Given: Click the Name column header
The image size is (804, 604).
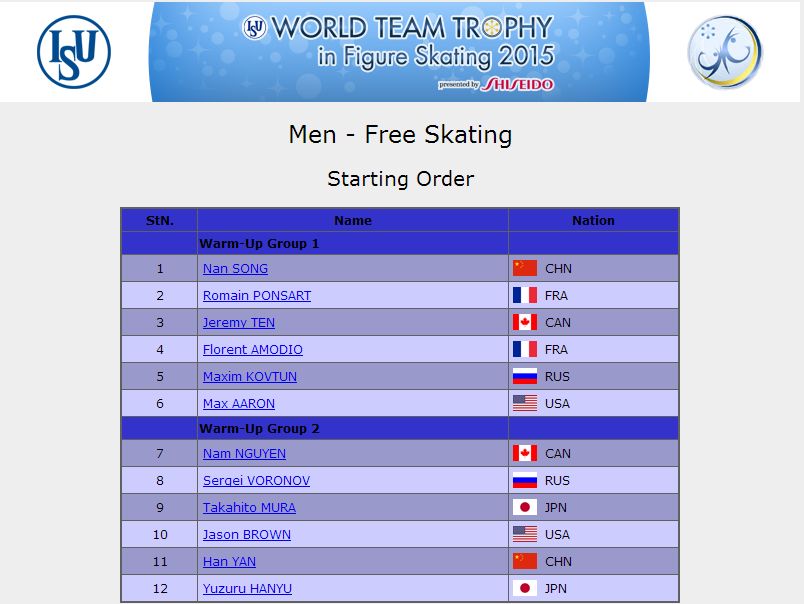Looking at the screenshot, I should [353, 220].
